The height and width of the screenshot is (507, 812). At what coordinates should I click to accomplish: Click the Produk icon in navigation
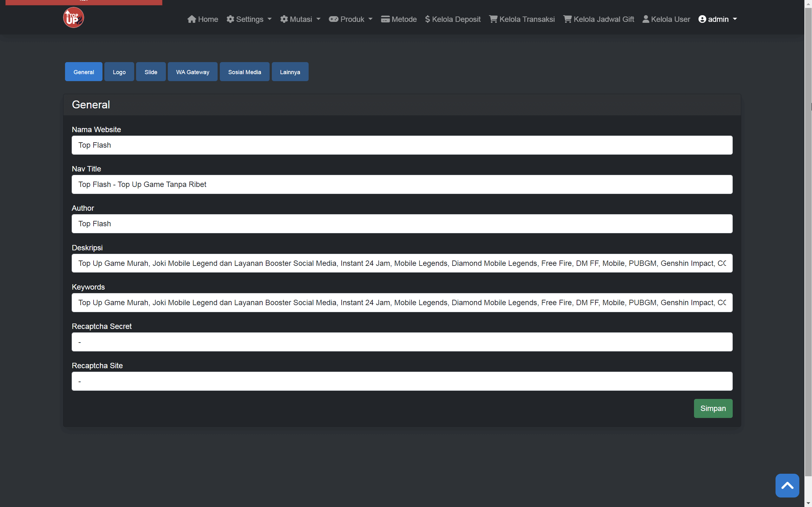[x=334, y=19]
